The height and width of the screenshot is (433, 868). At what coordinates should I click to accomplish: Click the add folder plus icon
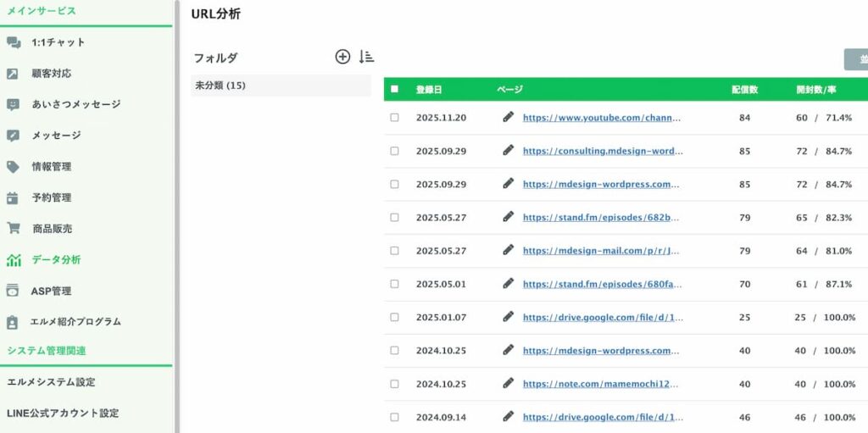342,57
